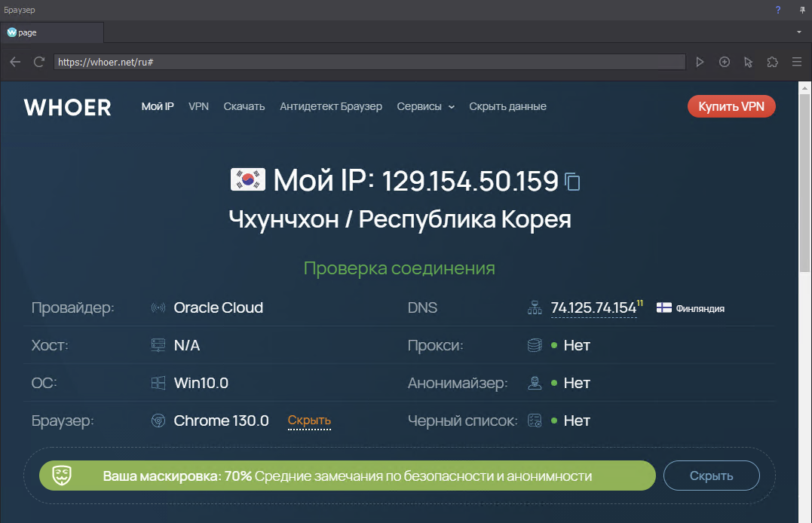Click the proxy database icon

point(535,345)
